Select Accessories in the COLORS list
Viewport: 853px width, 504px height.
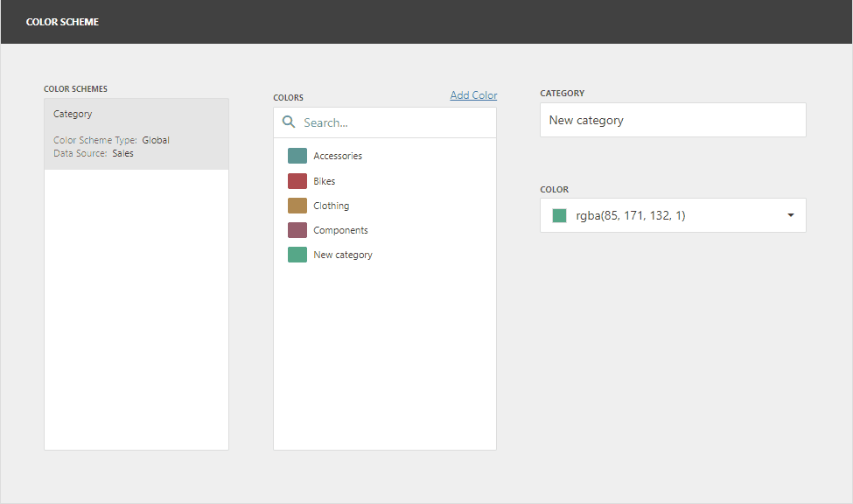pos(338,155)
